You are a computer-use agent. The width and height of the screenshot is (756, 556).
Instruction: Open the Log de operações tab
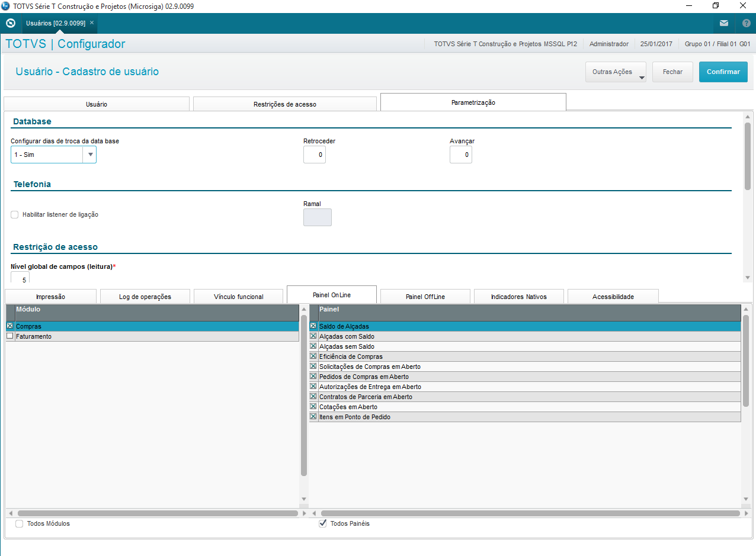pos(145,296)
